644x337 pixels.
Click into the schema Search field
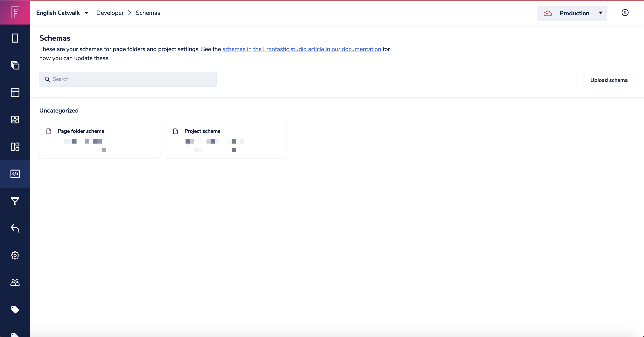click(x=128, y=79)
